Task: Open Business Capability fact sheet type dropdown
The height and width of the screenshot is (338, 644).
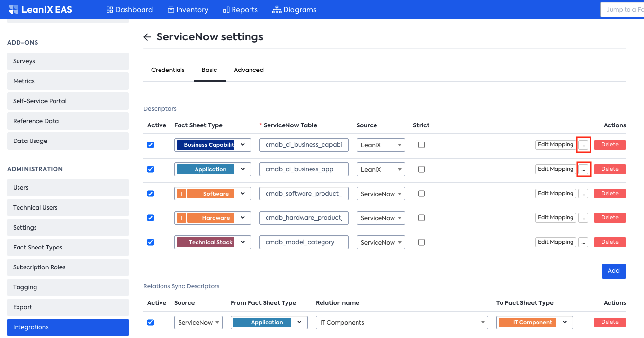Action: [213, 145]
